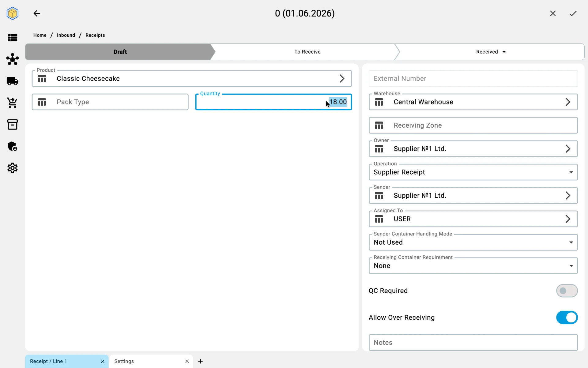Open Receiving Container Requirement dropdown
Screen dimensions: 588x368
tap(473, 266)
